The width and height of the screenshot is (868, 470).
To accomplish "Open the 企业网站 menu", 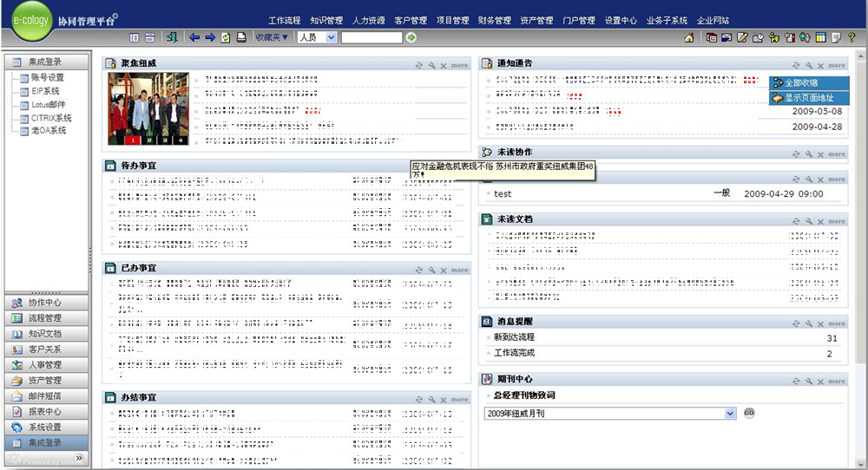I will click(x=713, y=21).
